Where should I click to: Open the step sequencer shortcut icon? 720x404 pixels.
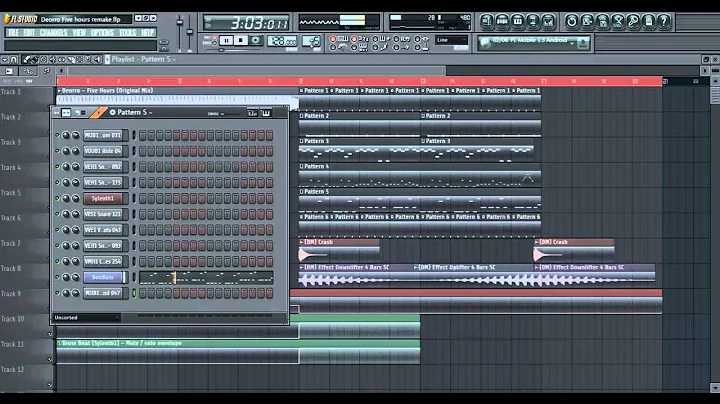pyautogui.click(x=502, y=21)
